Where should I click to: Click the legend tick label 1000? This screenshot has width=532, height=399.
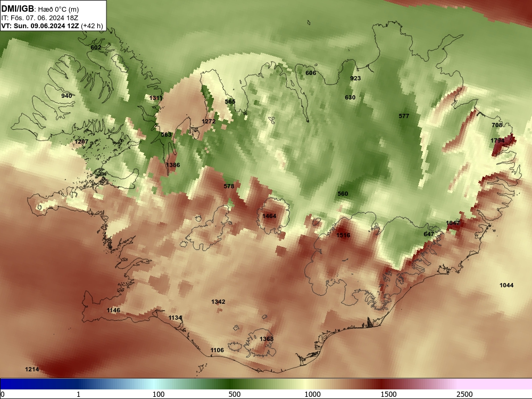(312, 394)
